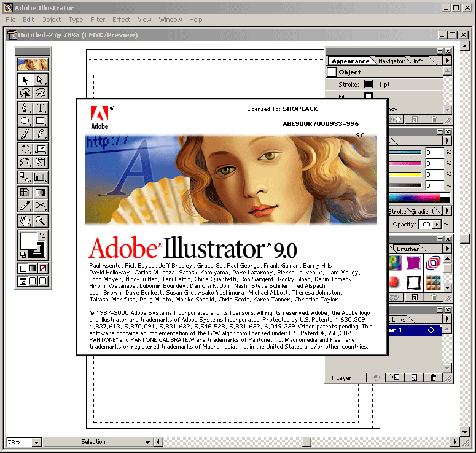This screenshot has height=453, width=476.
Task: Reset to default fill and stroke
Action: pos(23,255)
